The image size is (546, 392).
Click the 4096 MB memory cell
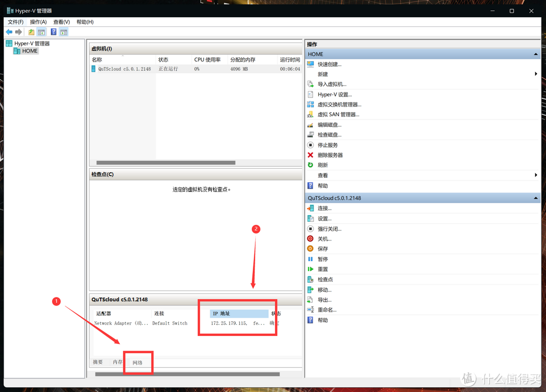click(x=239, y=69)
